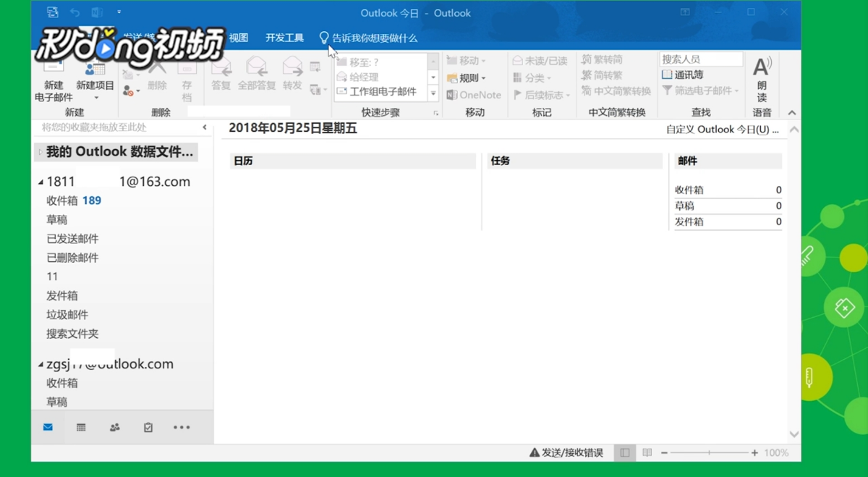
Task: Open the 已删除邮件 folder
Action: (x=72, y=258)
